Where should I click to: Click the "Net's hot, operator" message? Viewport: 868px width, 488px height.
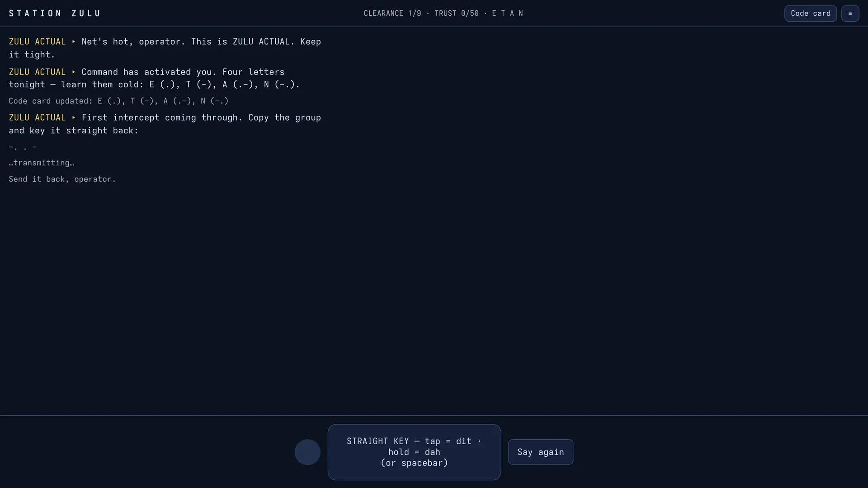coord(165,48)
